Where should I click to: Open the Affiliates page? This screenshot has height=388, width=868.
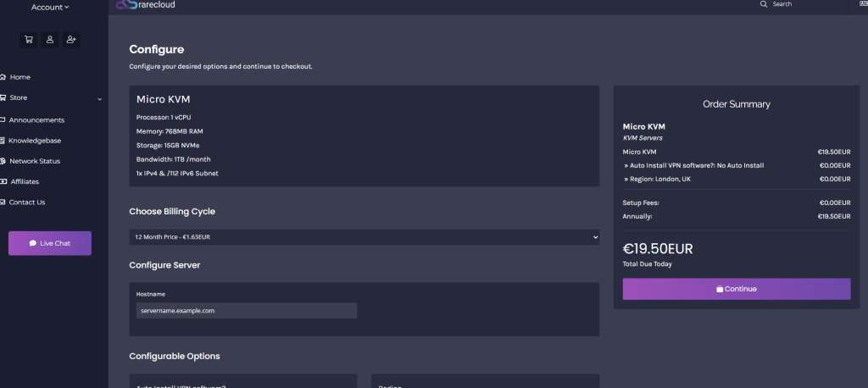[25, 181]
